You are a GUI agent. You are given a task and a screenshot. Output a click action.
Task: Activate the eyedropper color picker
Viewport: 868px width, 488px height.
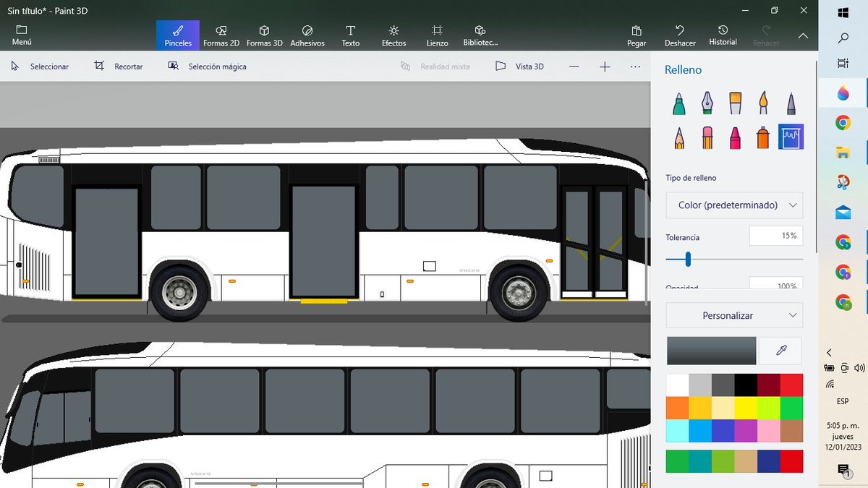781,351
